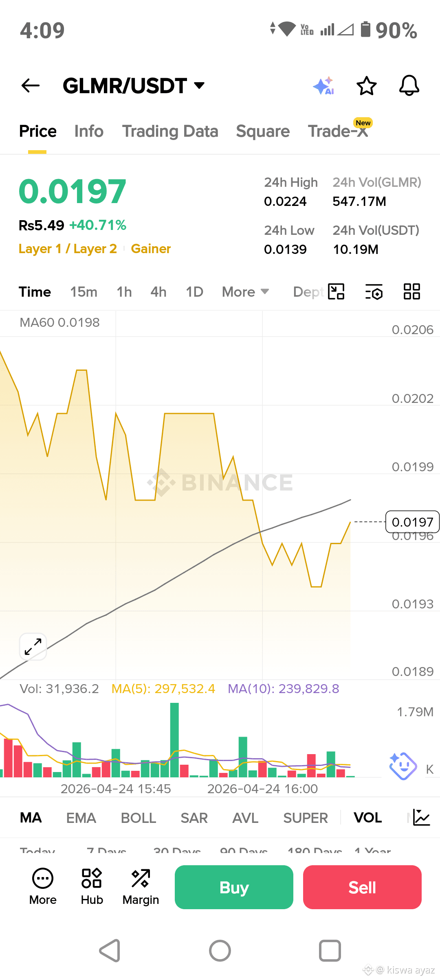This screenshot has height=980, width=440.
Task: Toggle the VOL indicator
Action: [367, 817]
